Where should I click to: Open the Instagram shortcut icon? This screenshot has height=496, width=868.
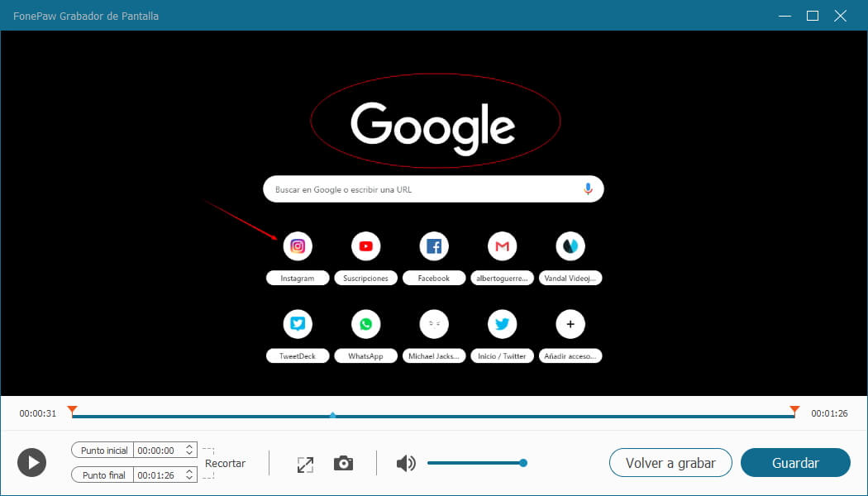click(298, 246)
